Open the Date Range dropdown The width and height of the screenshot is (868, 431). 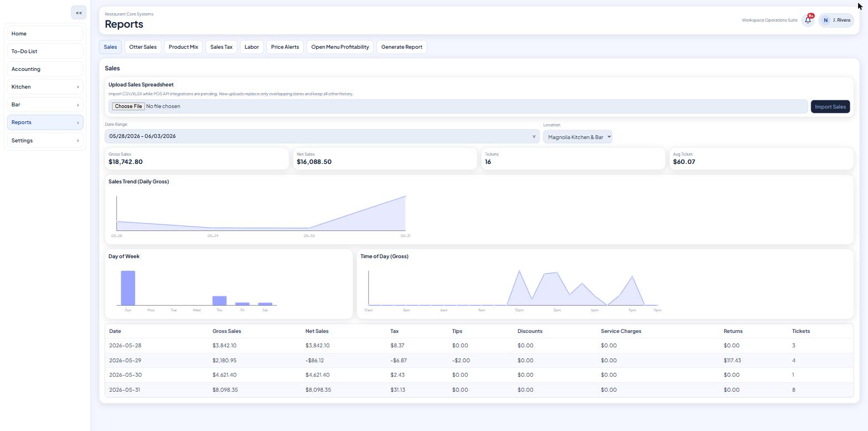(x=322, y=136)
